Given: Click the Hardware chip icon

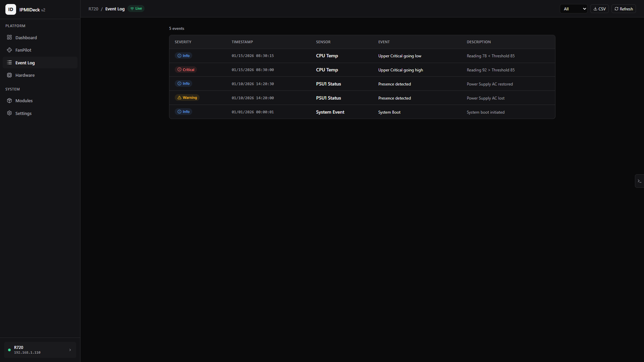Looking at the screenshot, I should [9, 75].
